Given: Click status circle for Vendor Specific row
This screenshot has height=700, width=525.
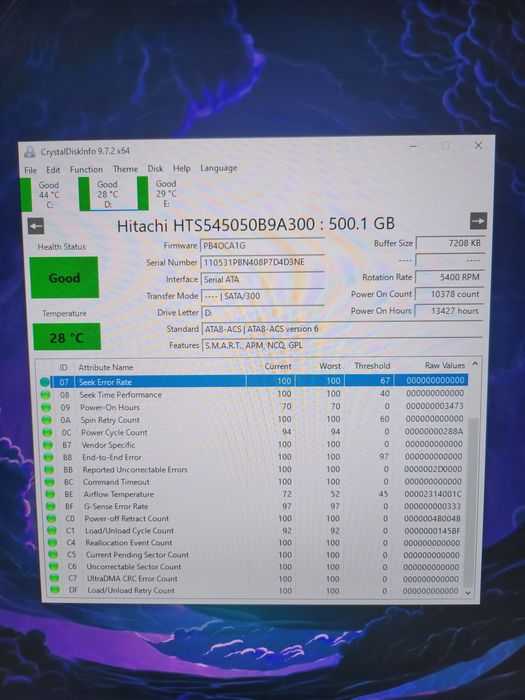Looking at the screenshot, I should [x=48, y=445].
